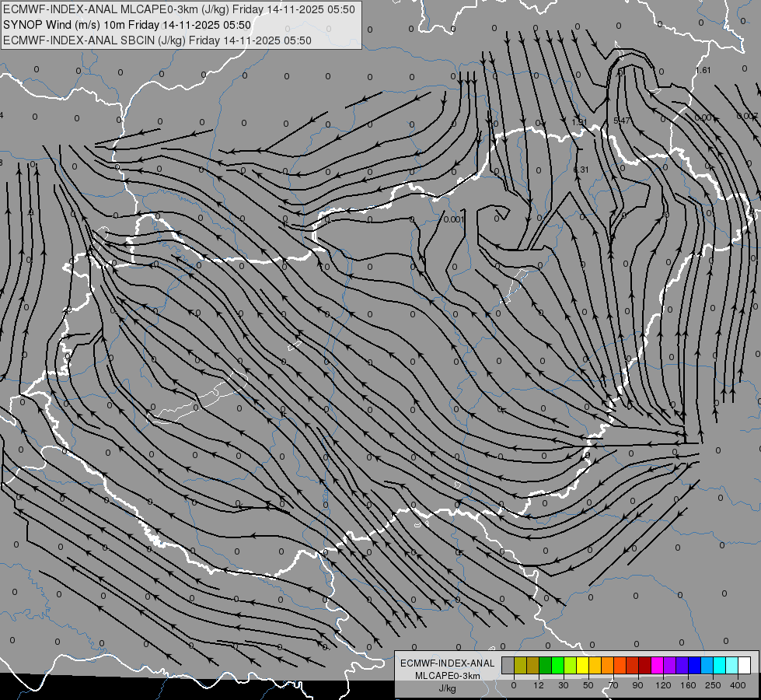Click the 1.61 data value on the map

[x=703, y=71]
